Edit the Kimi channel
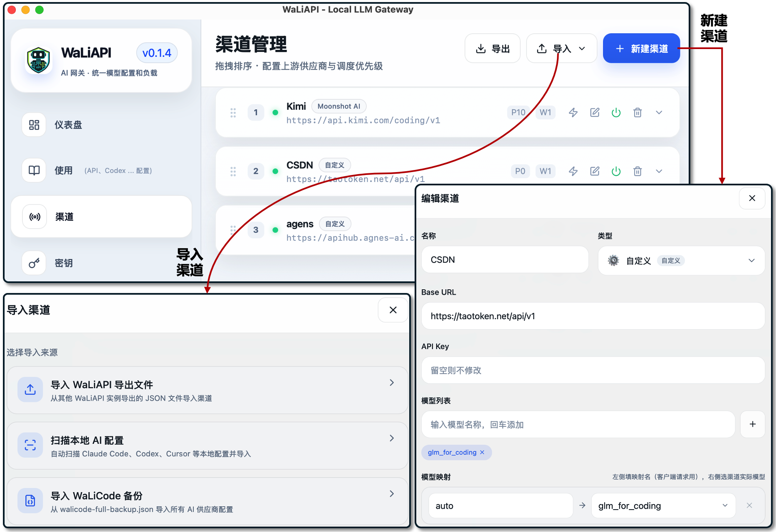The width and height of the screenshot is (776, 532). tap(595, 113)
